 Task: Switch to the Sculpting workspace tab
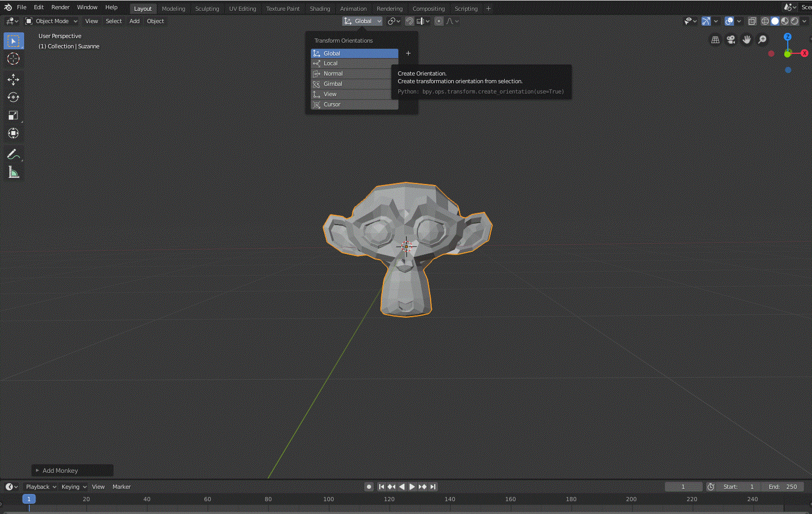[207, 9]
